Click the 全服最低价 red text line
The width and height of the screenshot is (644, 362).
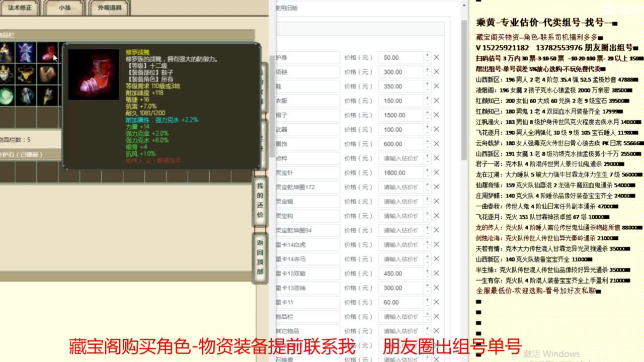click(538, 291)
